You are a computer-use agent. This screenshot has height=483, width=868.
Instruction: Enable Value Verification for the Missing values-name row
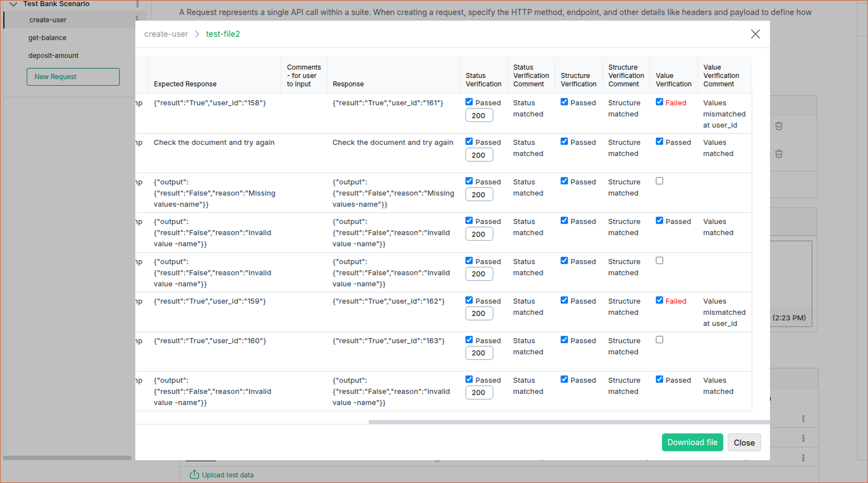click(660, 181)
